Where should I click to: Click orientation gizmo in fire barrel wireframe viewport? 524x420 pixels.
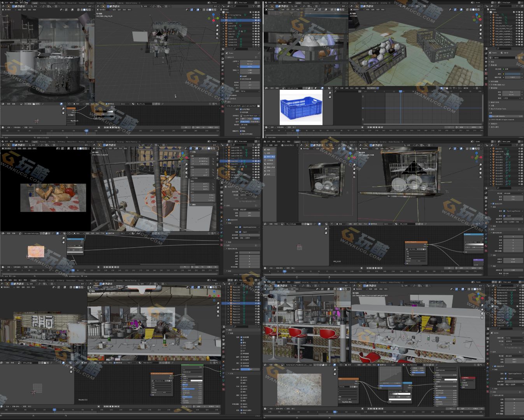point(213,17)
